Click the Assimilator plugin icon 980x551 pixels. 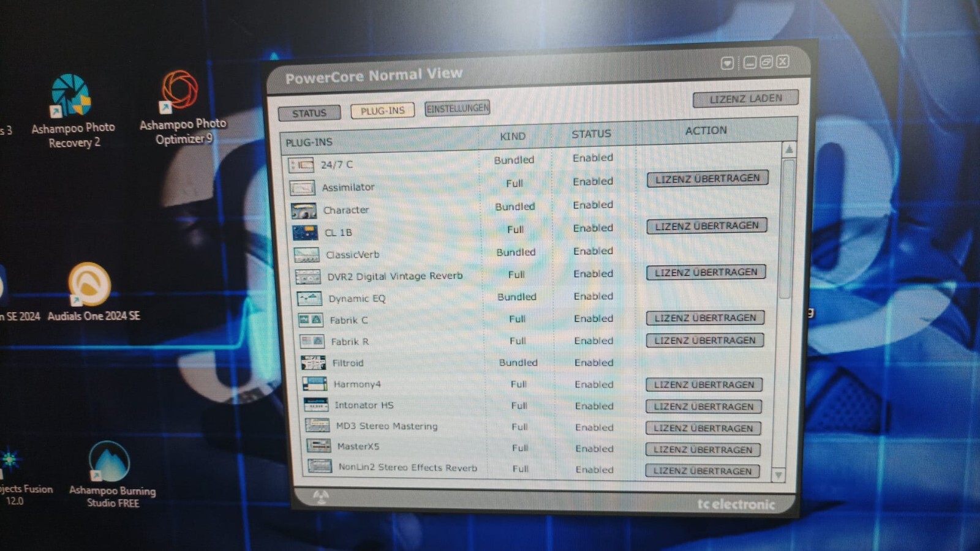click(x=303, y=187)
